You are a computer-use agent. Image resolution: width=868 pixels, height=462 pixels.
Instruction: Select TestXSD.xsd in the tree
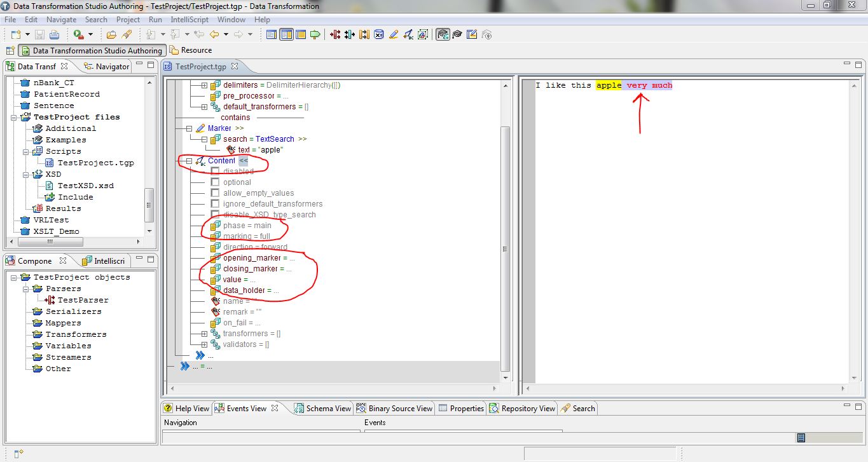pos(86,186)
